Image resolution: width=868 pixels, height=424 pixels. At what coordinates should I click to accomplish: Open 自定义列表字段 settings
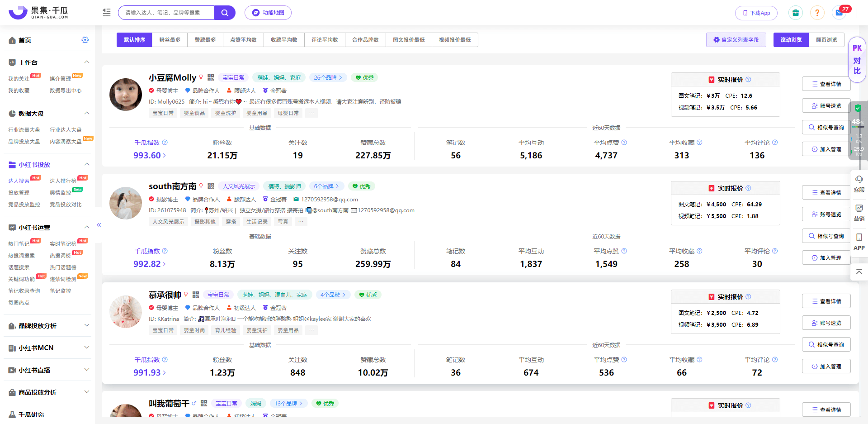[x=736, y=40]
